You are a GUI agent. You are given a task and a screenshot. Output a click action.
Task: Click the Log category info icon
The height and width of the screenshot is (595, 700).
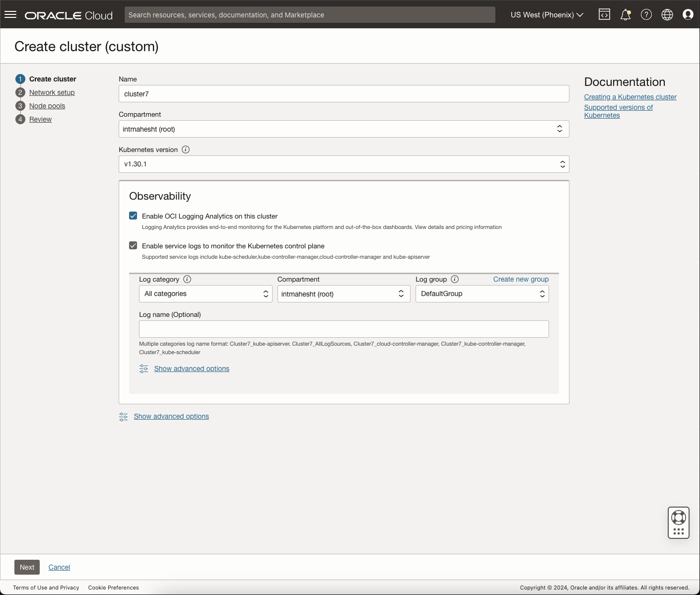click(x=187, y=279)
